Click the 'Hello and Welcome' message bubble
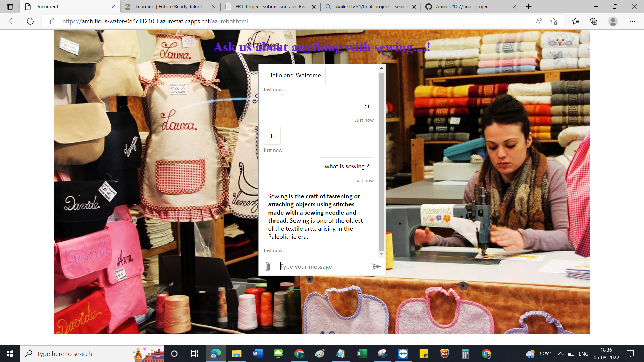The height and width of the screenshot is (362, 644). (x=294, y=75)
